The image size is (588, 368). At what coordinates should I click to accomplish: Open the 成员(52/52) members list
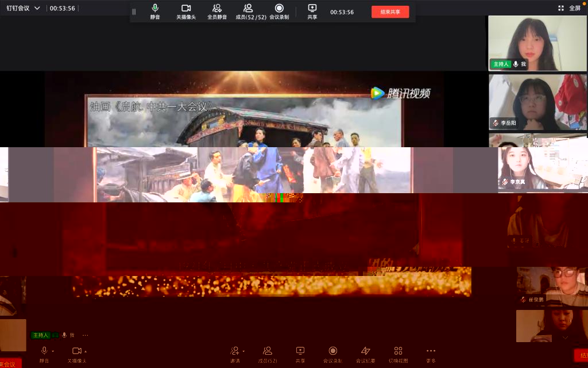(x=251, y=11)
